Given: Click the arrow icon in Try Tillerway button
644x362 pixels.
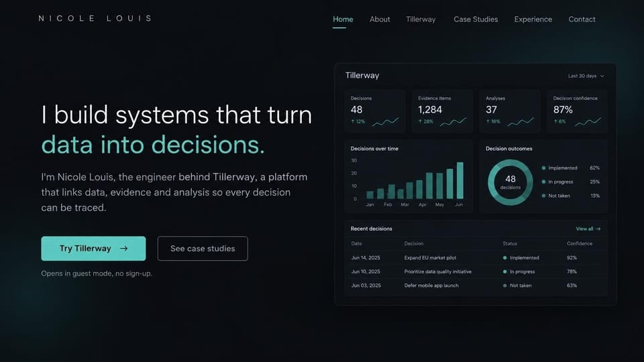Looking at the screenshot, I should click(x=123, y=248).
